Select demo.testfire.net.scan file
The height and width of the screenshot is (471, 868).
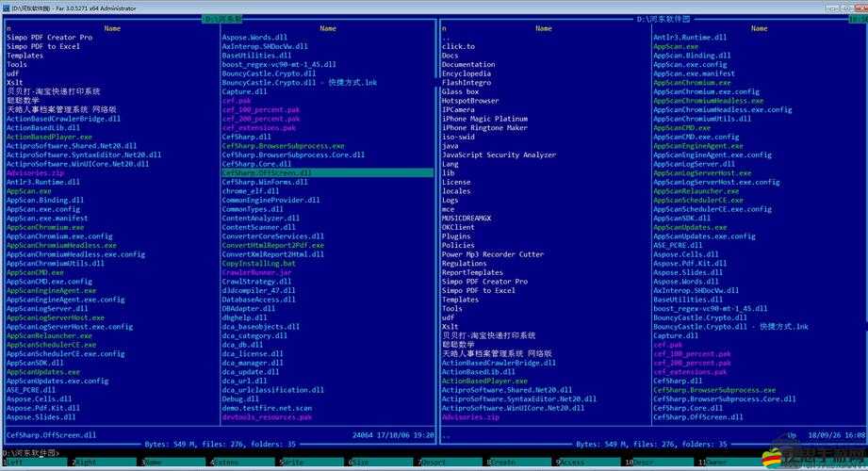tap(267, 408)
